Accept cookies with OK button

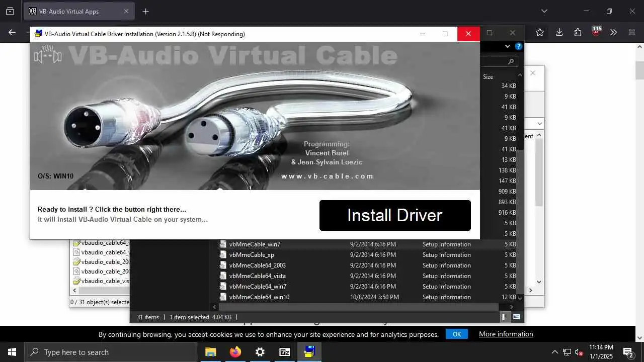pyautogui.click(x=457, y=334)
